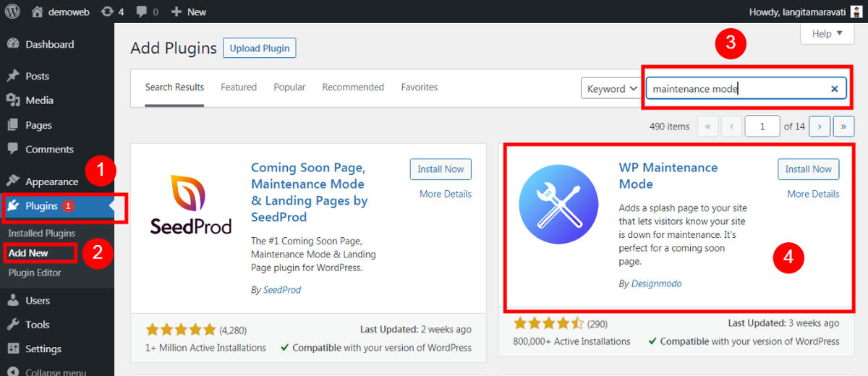Open Installed Plugins submenu
The width and height of the screenshot is (868, 376).
coord(42,234)
